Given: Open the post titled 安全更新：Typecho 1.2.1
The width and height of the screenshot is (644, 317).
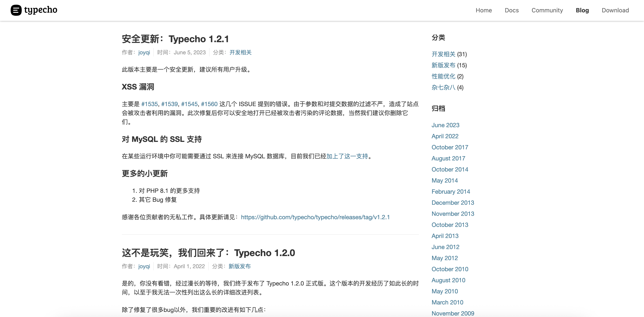Looking at the screenshot, I should 175,39.
